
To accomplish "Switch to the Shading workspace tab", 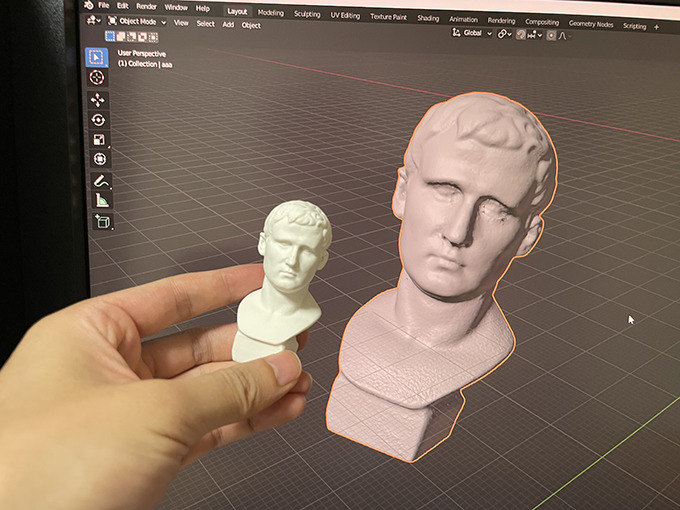I will [x=428, y=18].
